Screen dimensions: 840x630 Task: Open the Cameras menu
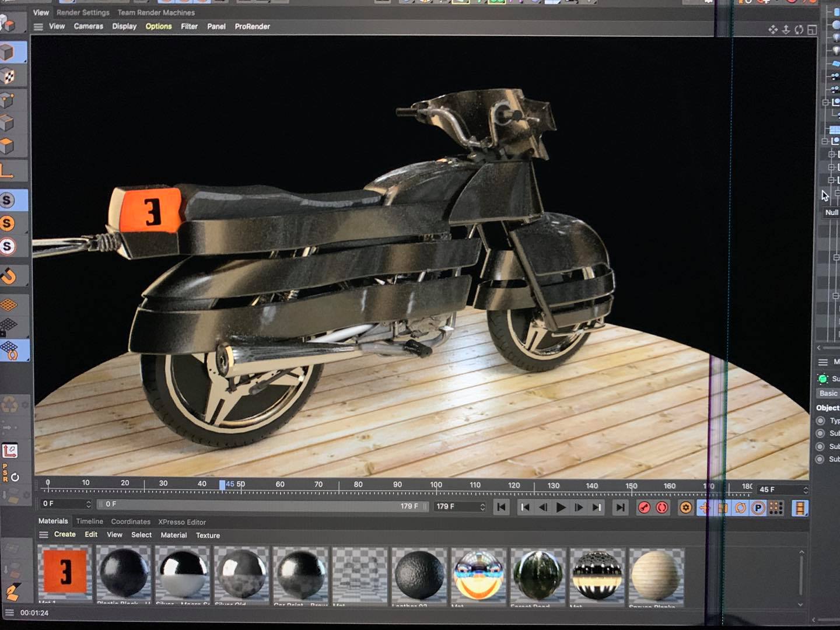point(89,26)
